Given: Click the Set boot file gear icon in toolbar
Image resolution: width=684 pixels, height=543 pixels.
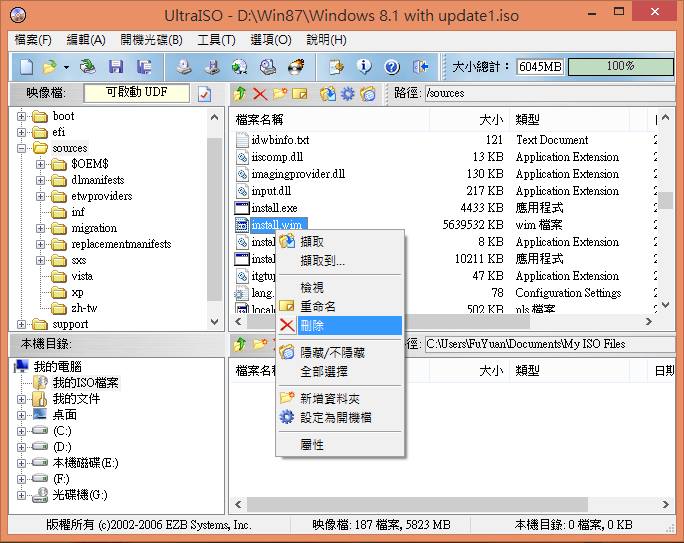Looking at the screenshot, I should pyautogui.click(x=348, y=93).
